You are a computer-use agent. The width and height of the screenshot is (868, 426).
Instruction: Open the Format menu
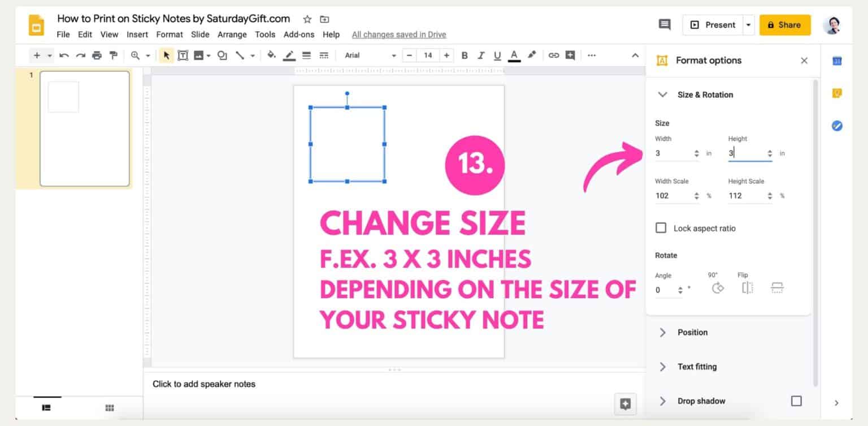pos(170,35)
